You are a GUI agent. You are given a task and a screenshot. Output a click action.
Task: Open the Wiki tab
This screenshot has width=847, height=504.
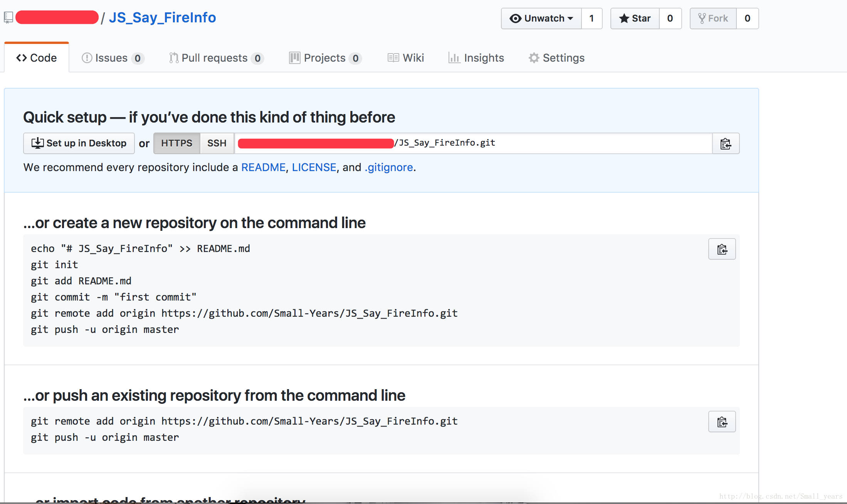(x=406, y=58)
